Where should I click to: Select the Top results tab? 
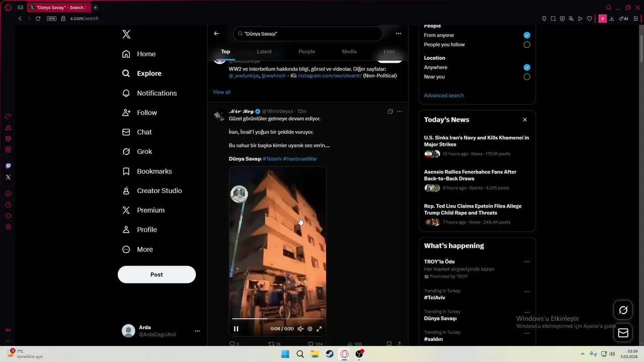click(225, 51)
